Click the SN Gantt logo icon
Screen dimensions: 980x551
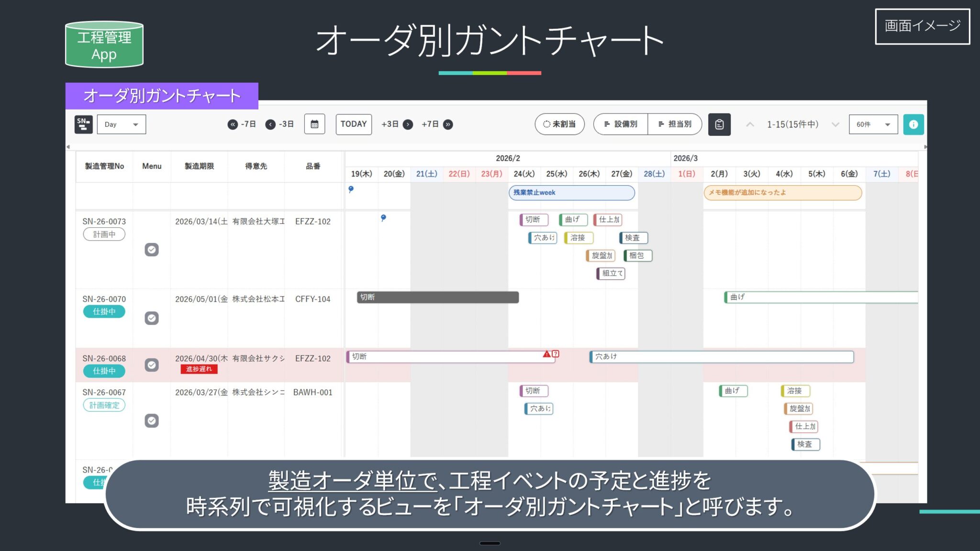(83, 124)
